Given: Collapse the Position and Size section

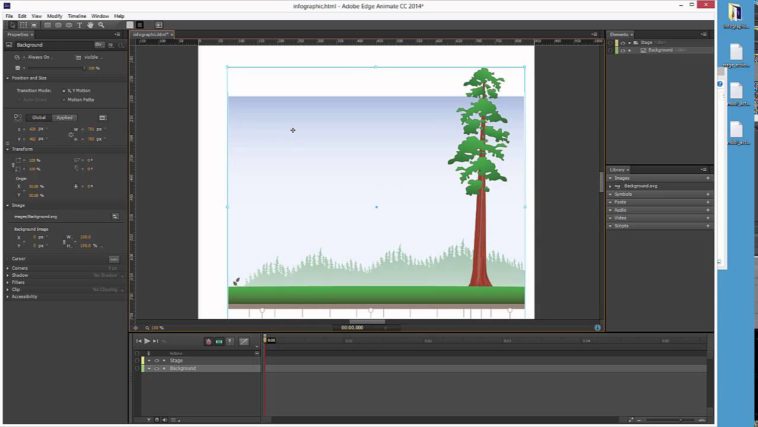Looking at the screenshot, I should pos(9,78).
